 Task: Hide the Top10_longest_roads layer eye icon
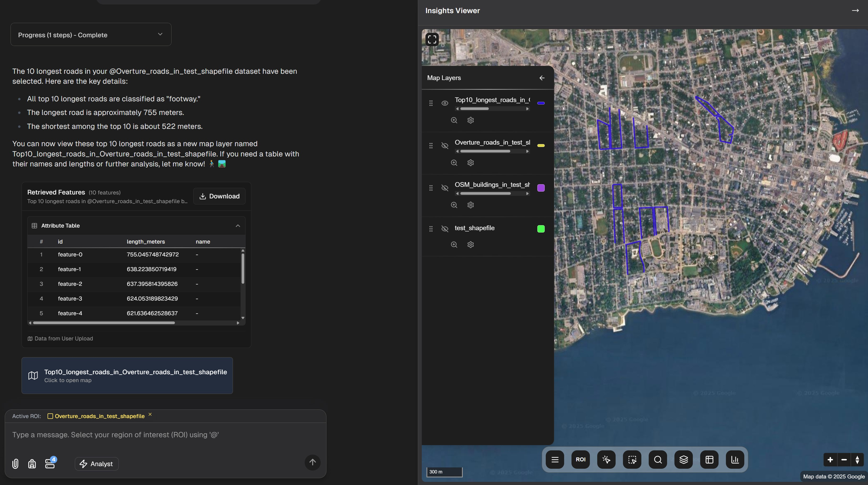(x=445, y=103)
